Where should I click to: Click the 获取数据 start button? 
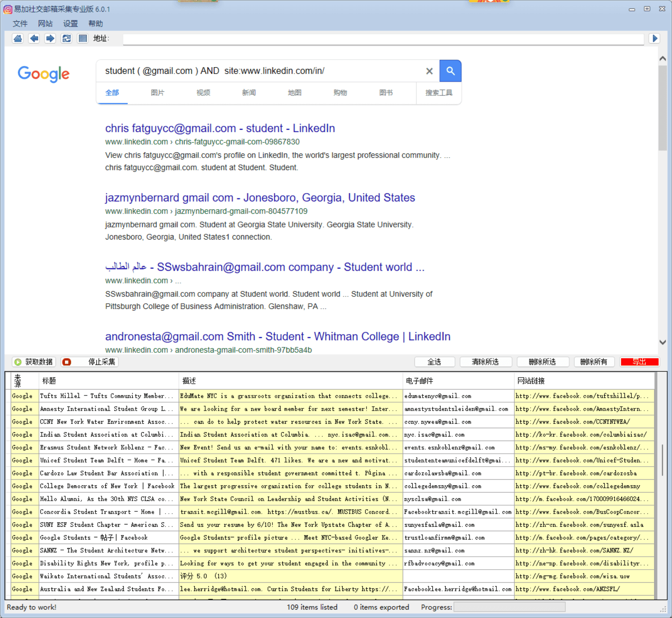(34, 362)
